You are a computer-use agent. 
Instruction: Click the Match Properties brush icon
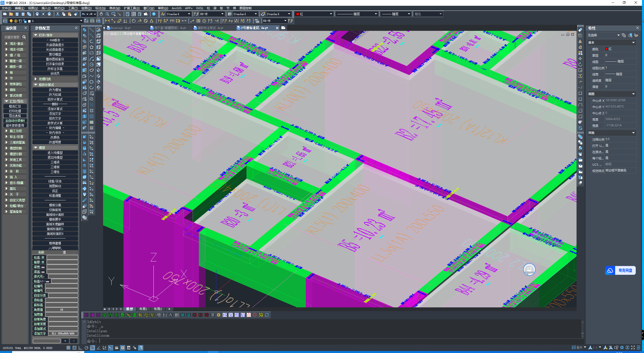click(75, 14)
